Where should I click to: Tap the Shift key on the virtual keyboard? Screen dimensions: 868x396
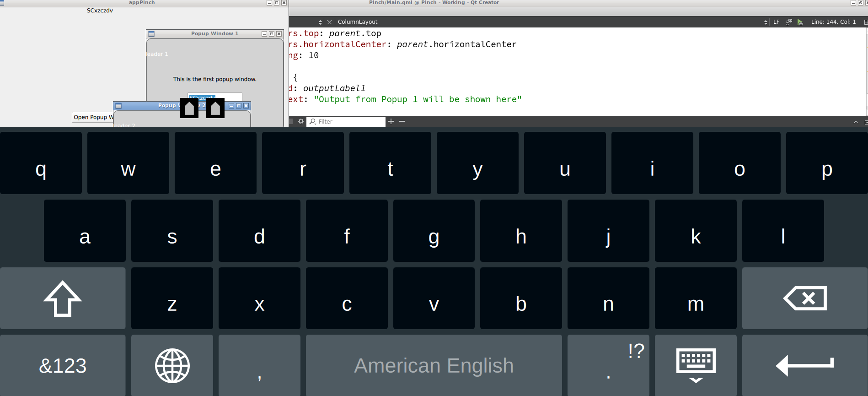pyautogui.click(x=63, y=298)
